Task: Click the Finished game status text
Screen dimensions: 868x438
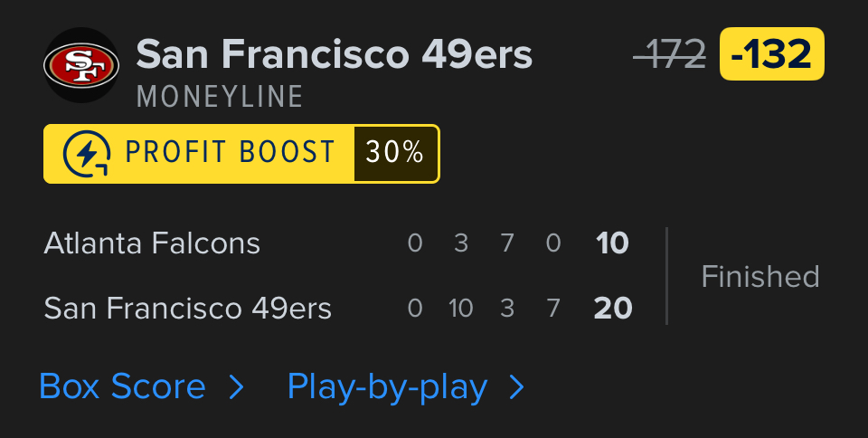Action: [760, 276]
